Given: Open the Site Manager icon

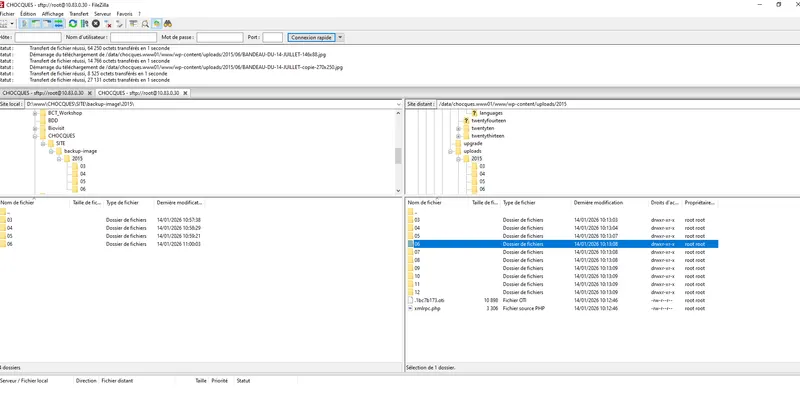Looking at the screenshot, I should (4, 24).
